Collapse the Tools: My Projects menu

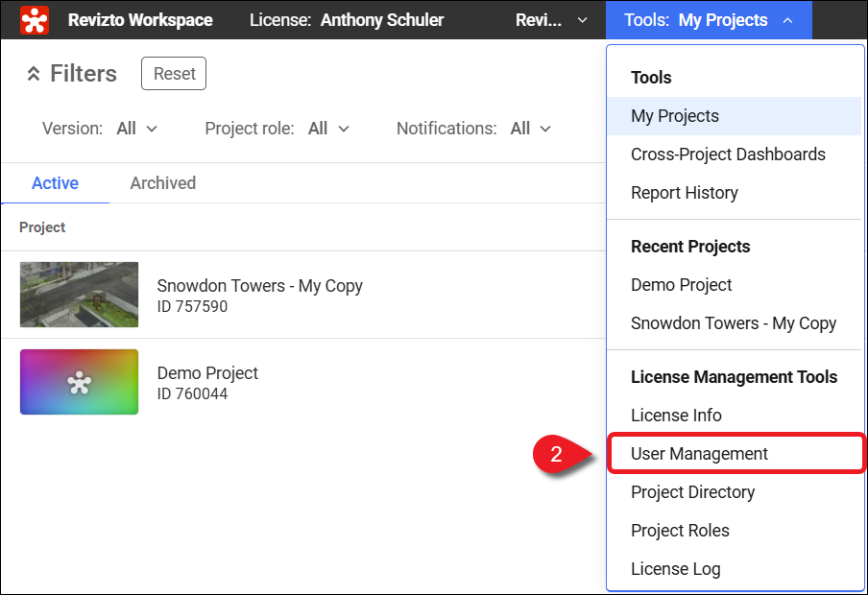click(708, 20)
